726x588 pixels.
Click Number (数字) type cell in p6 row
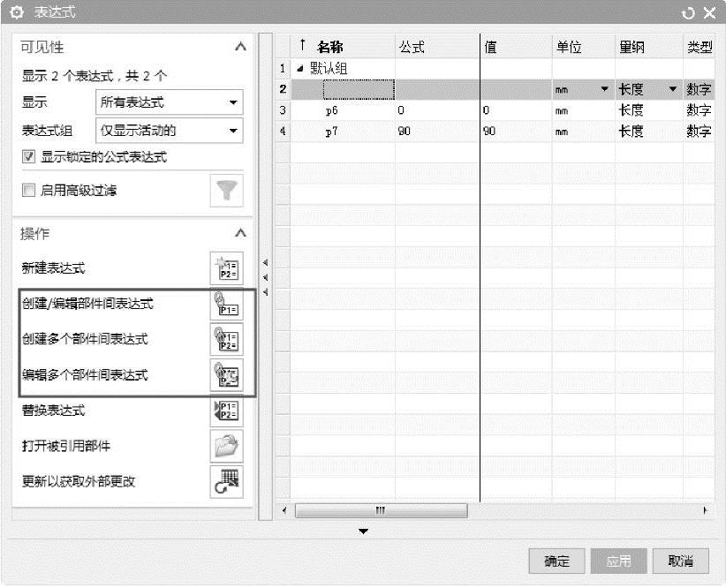pos(699,110)
